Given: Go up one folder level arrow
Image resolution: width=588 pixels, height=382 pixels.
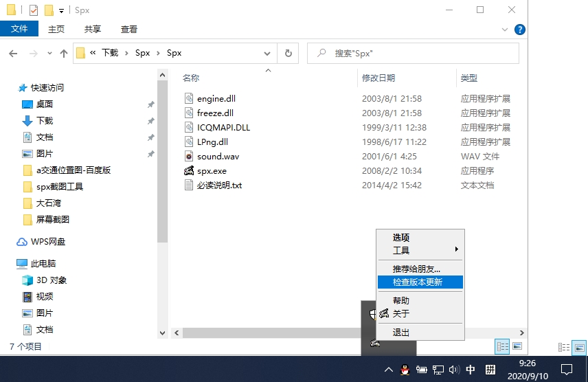Looking at the screenshot, I should (64, 54).
